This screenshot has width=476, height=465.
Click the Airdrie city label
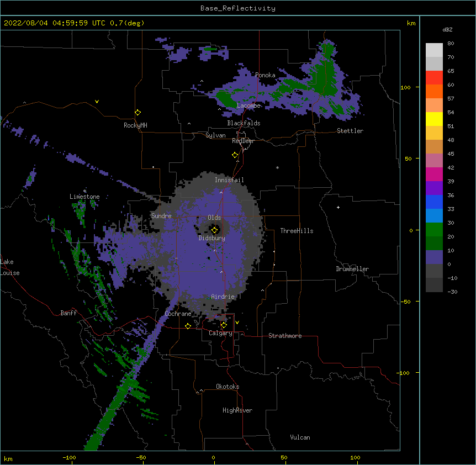223,297
